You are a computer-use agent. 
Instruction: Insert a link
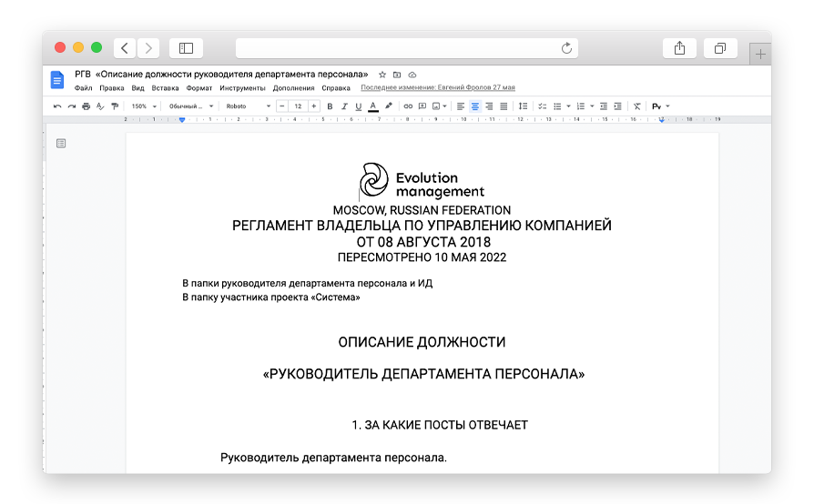(x=408, y=106)
